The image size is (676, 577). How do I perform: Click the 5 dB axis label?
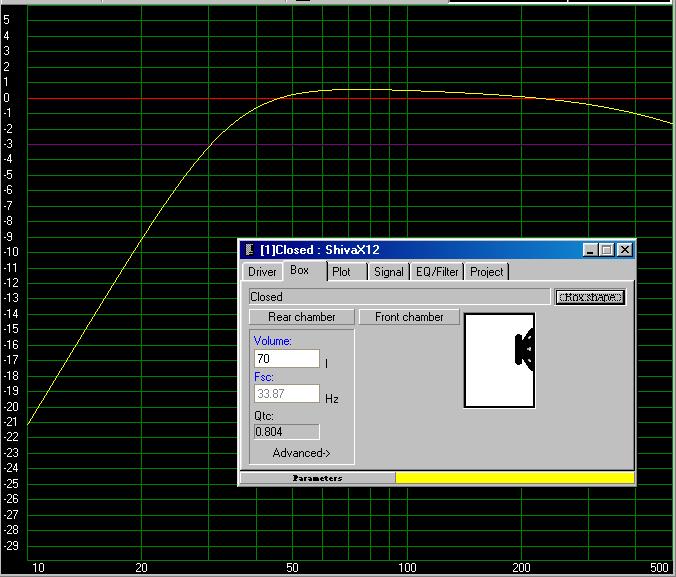(x=6, y=19)
